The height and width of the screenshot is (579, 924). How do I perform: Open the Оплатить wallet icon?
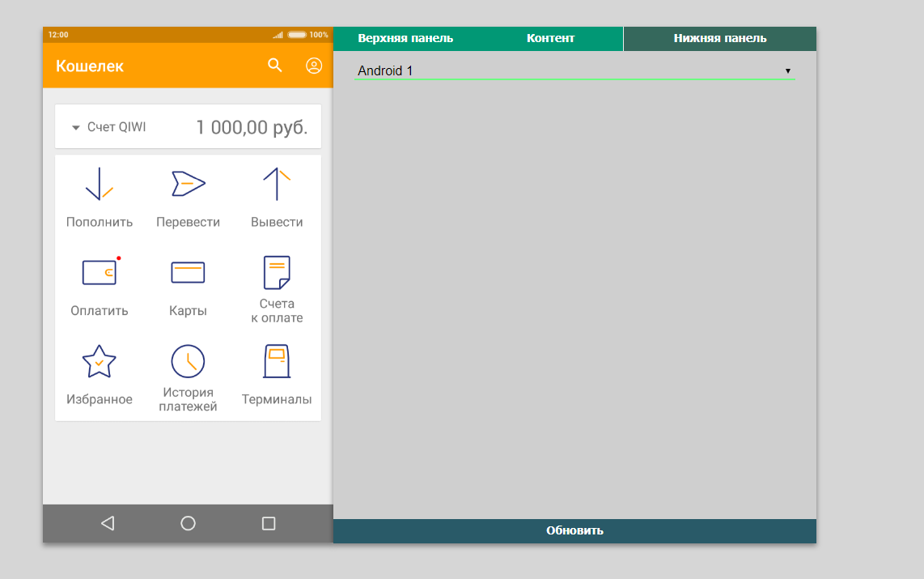point(100,272)
